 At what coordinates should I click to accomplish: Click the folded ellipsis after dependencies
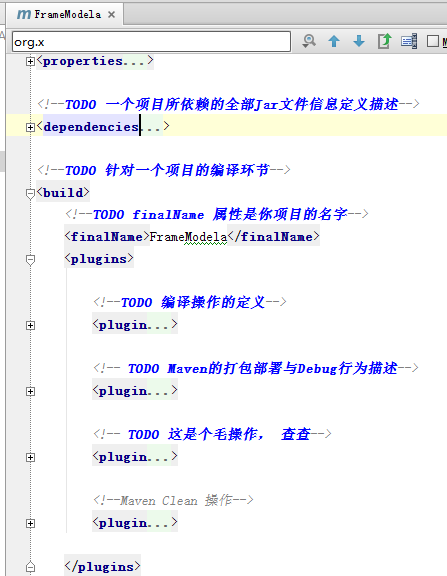point(152,127)
